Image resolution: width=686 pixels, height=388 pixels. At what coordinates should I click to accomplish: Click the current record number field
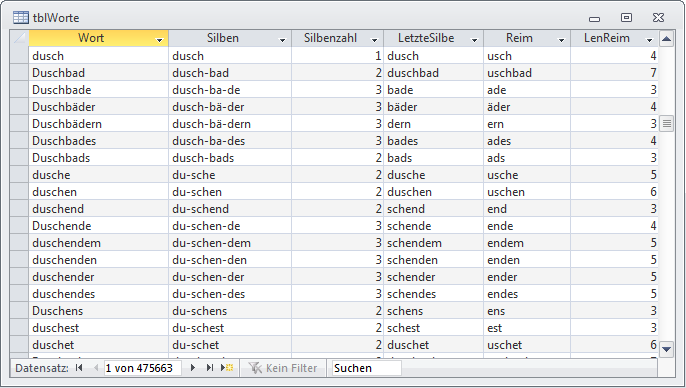(x=142, y=368)
